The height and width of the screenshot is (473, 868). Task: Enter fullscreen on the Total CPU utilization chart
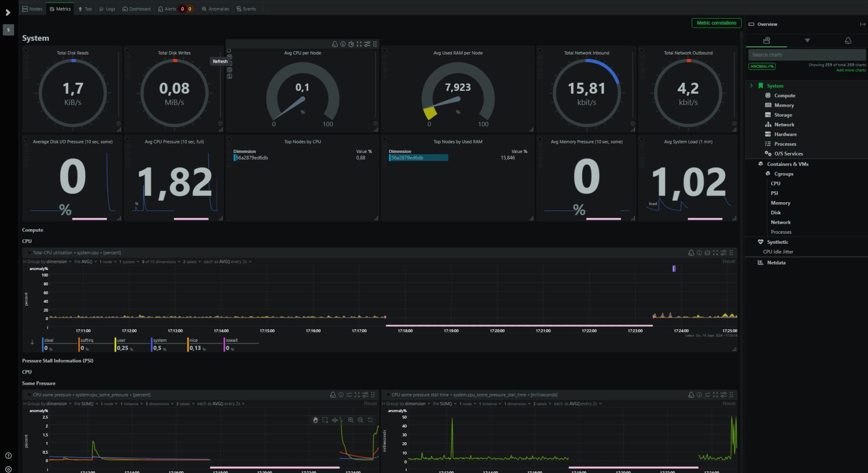point(715,253)
